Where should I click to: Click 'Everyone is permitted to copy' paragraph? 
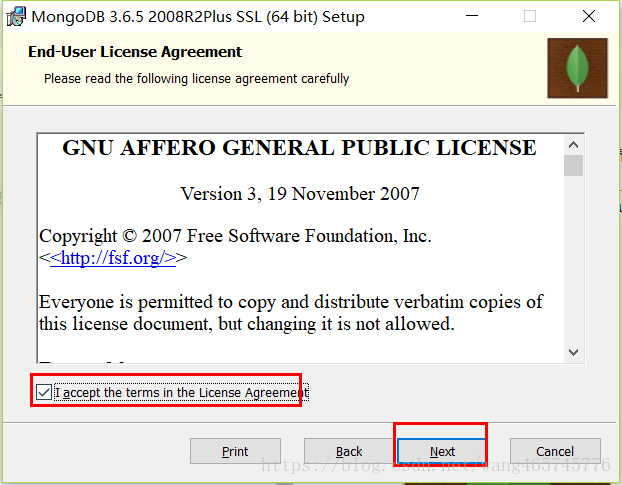click(x=291, y=313)
